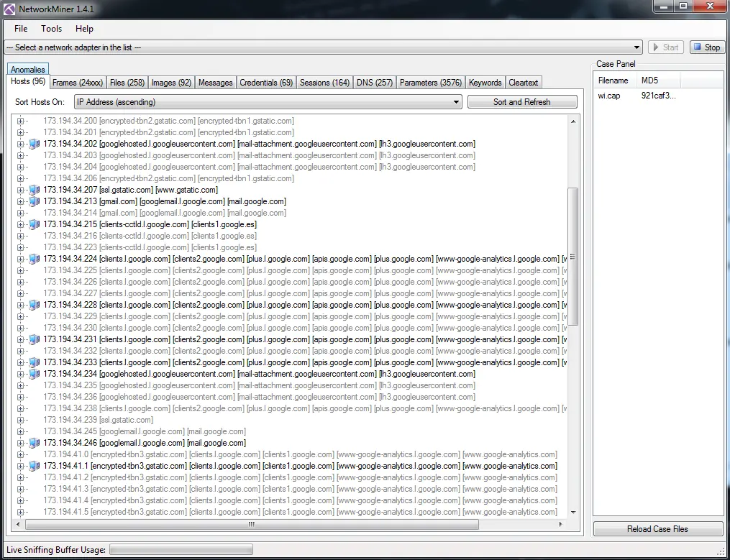Click host icon for 173.194.41.1
Screen dimensions: 730x560
[34, 466]
